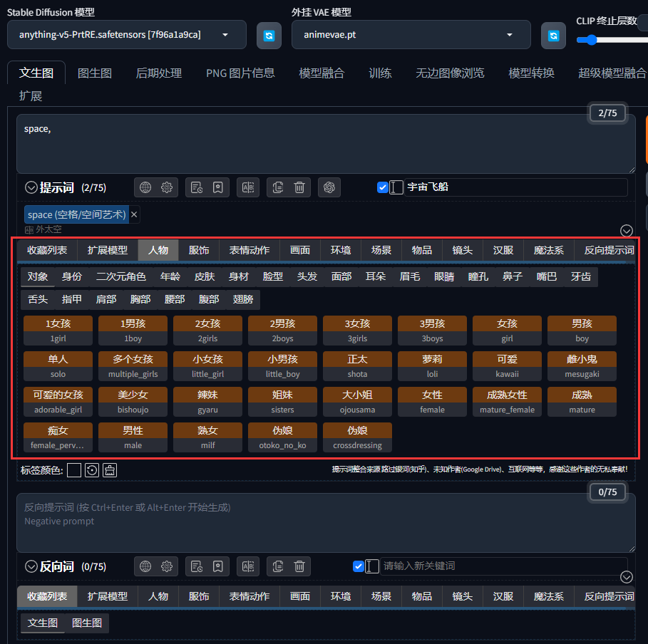Uncheck the checkbox beside 宇宙飞船 keyword
The height and width of the screenshot is (644, 648).
pos(383,187)
